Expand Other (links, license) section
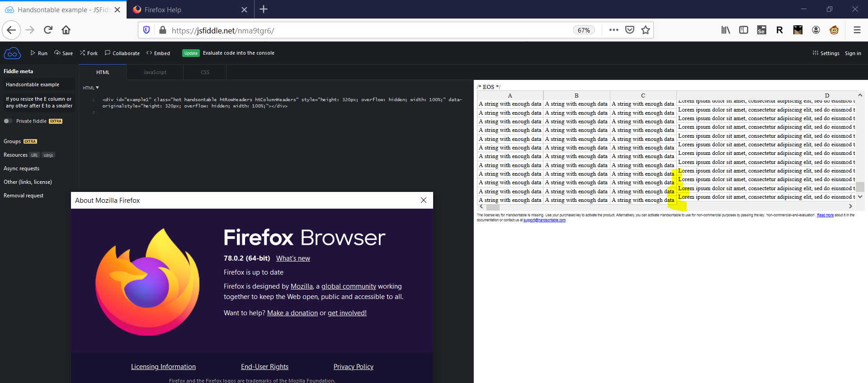The height and width of the screenshot is (383, 868). tap(28, 182)
